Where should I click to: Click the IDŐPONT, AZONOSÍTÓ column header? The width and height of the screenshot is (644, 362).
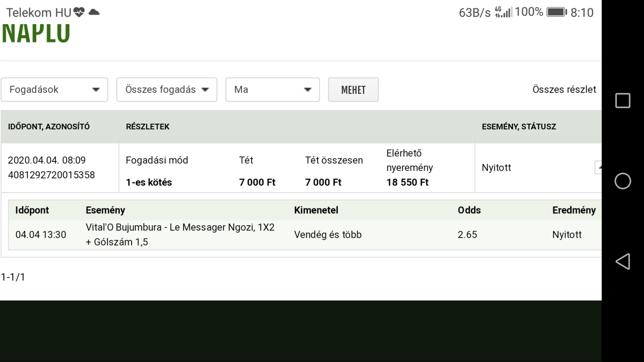tap(49, 127)
